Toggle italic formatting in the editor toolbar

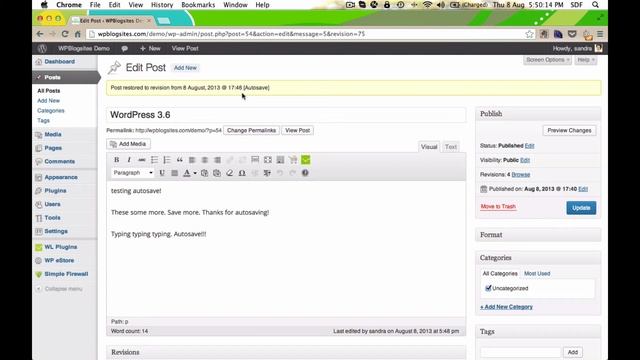click(129, 160)
